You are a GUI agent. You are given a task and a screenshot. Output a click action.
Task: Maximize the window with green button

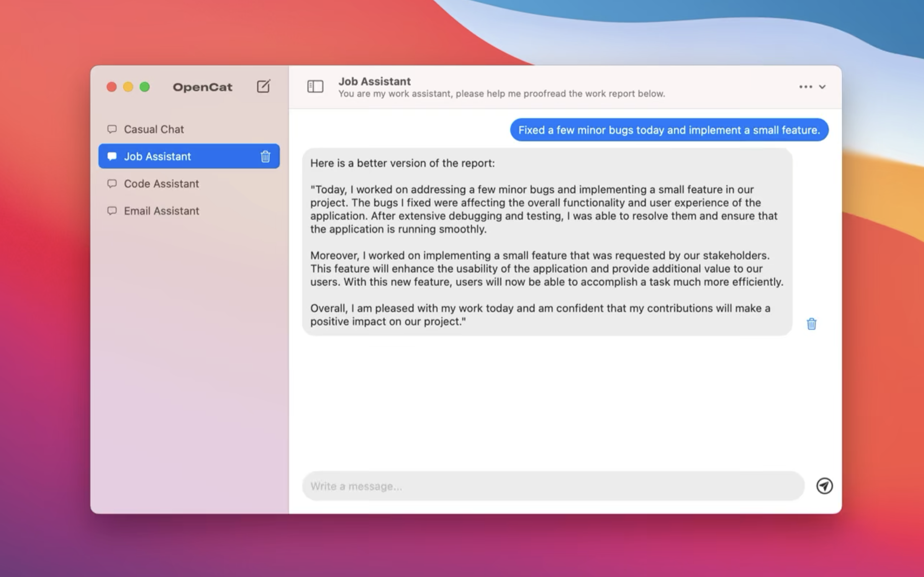pos(144,87)
